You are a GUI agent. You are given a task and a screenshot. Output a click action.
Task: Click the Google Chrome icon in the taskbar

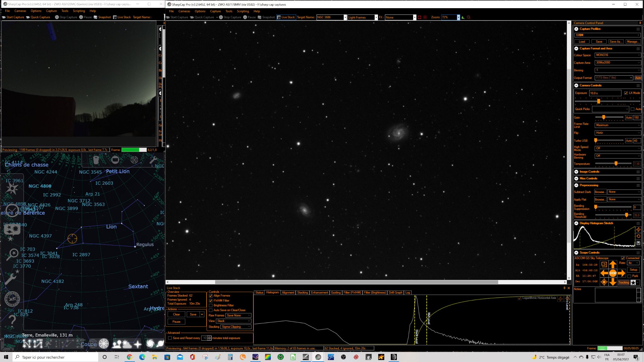pyautogui.click(x=129, y=357)
